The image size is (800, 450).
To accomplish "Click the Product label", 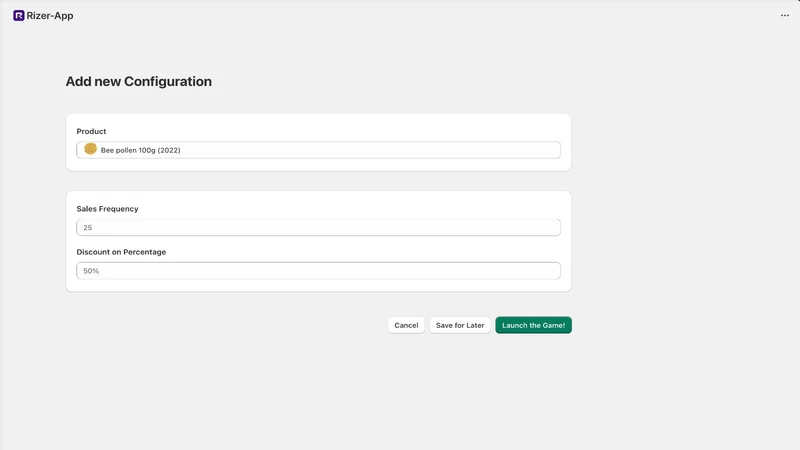I will (x=91, y=131).
